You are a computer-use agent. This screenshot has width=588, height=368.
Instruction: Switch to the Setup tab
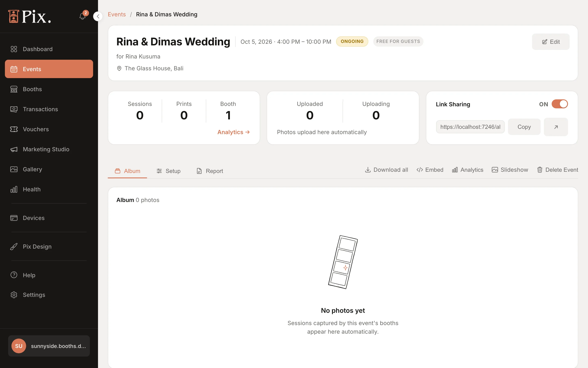click(x=168, y=171)
